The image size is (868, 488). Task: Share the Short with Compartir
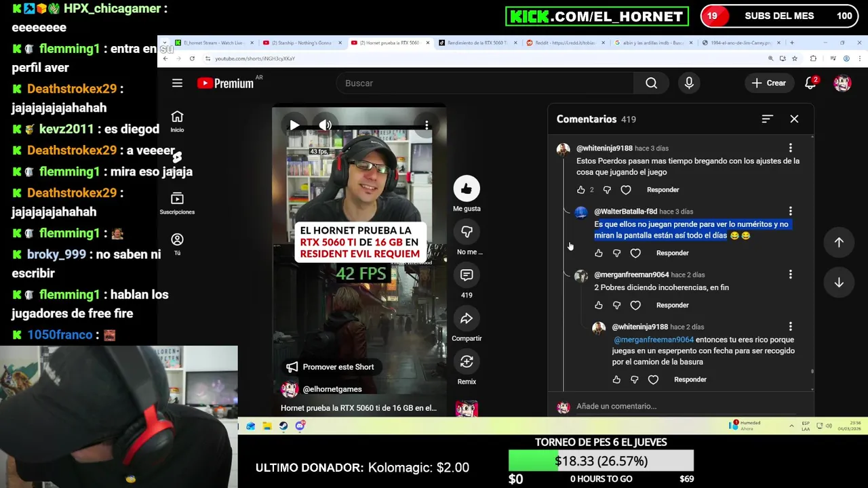467,319
